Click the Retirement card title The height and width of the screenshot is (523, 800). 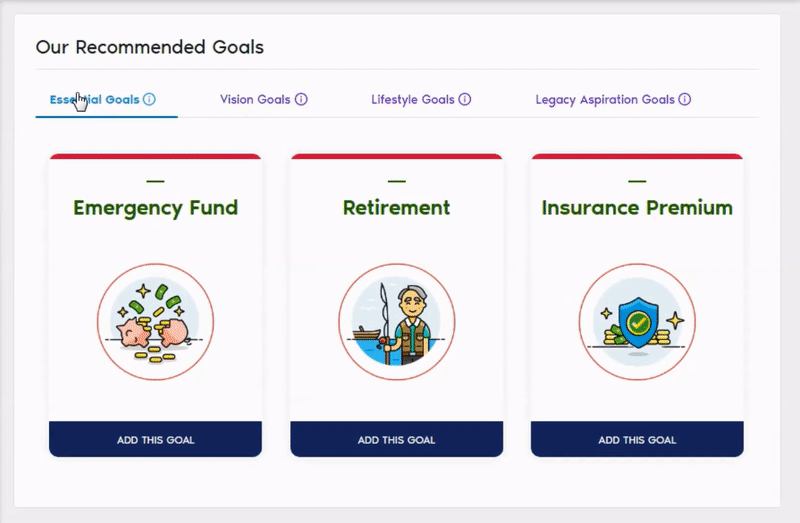coord(396,208)
